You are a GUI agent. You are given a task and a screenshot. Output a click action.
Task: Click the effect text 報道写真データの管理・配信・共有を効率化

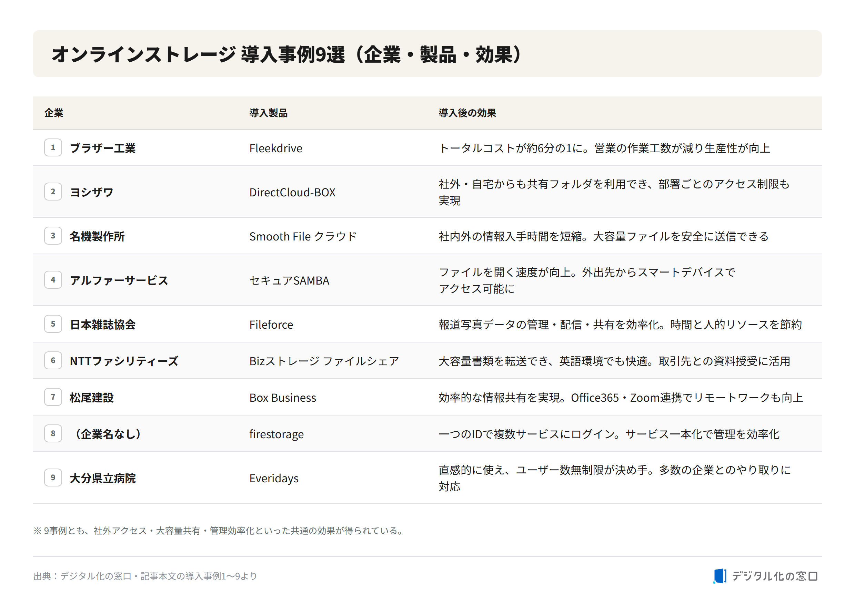coord(549,325)
